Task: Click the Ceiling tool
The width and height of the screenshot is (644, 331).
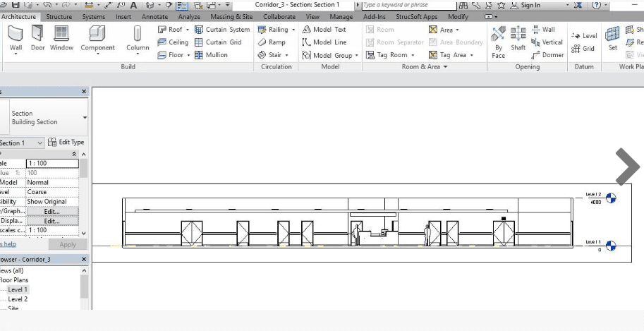Action: [x=173, y=42]
